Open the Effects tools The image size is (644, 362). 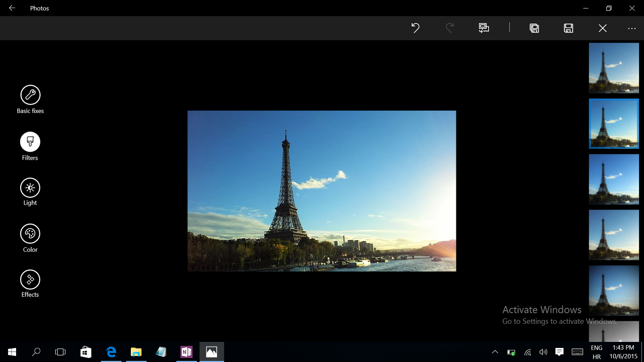click(30, 280)
